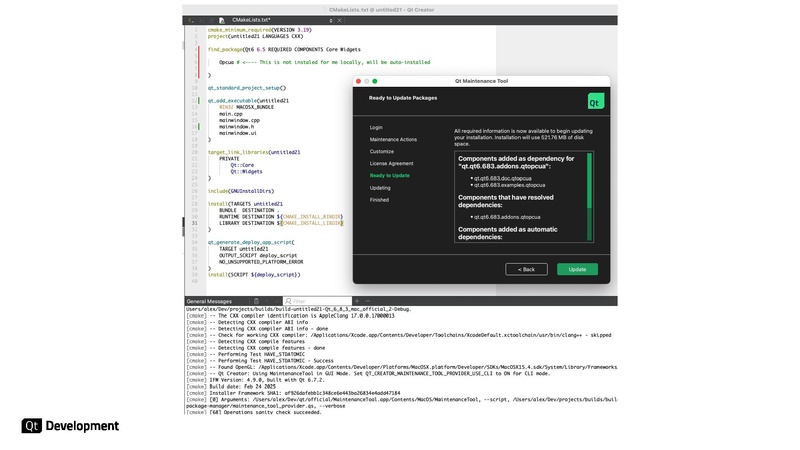
Task: Select the Customize step in sidebar
Action: coord(382,152)
